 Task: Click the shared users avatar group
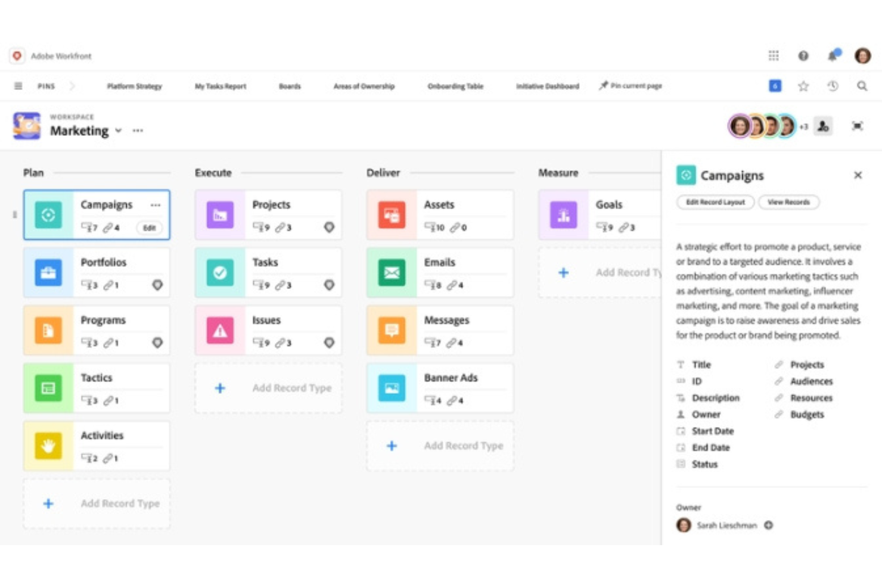(762, 126)
